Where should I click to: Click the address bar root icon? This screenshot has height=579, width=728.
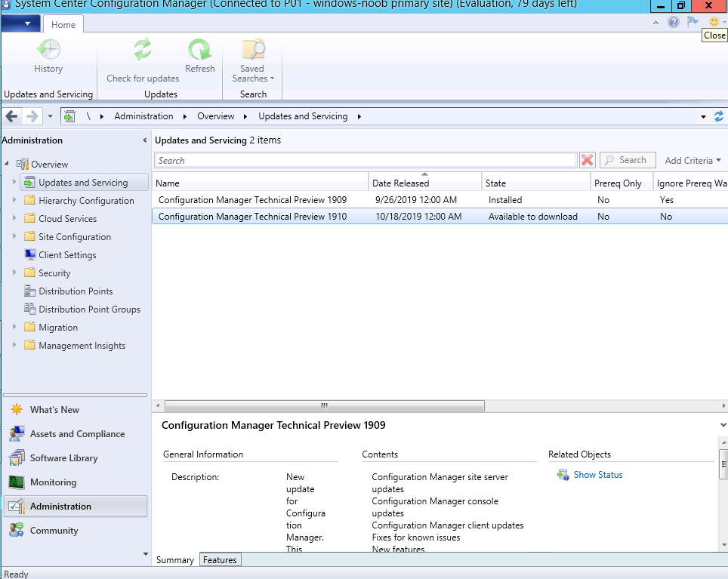click(x=69, y=116)
